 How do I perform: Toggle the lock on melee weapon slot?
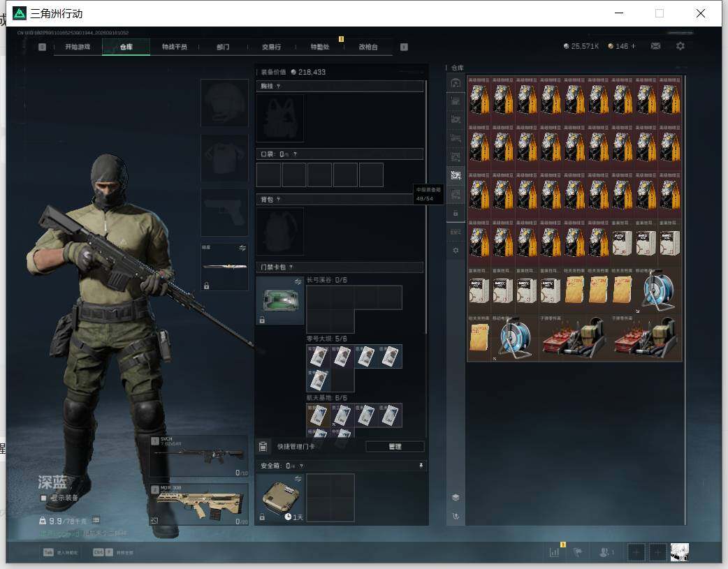[x=207, y=286]
